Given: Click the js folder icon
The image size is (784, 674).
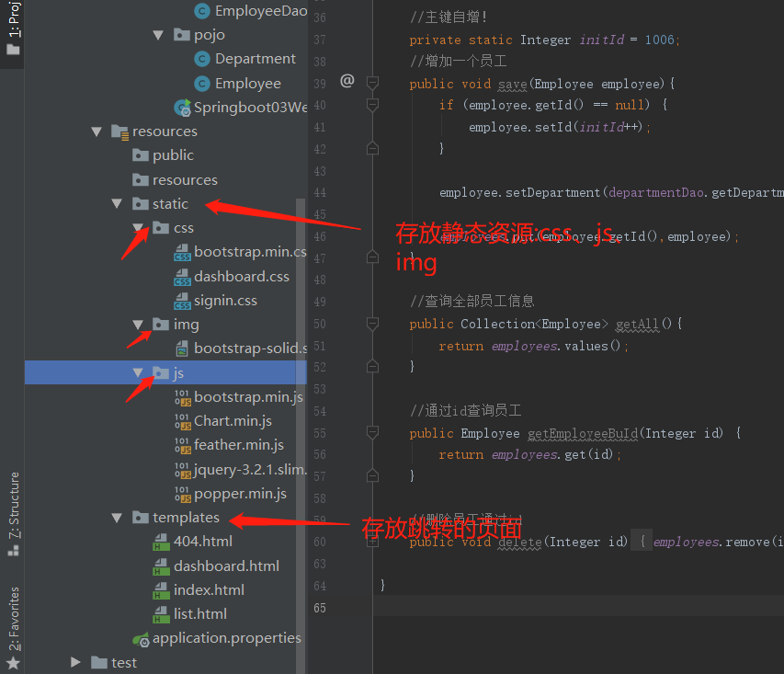Looking at the screenshot, I should [161, 372].
